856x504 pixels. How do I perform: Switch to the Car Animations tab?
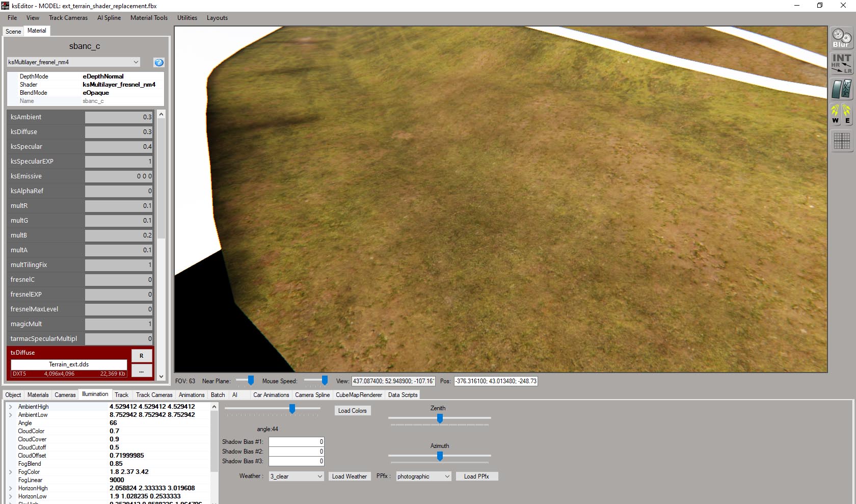click(271, 395)
